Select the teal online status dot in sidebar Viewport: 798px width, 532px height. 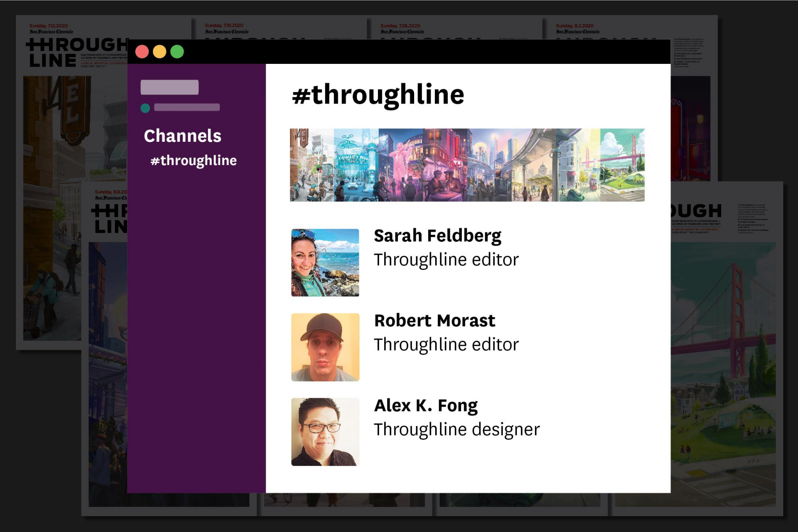coord(145,108)
